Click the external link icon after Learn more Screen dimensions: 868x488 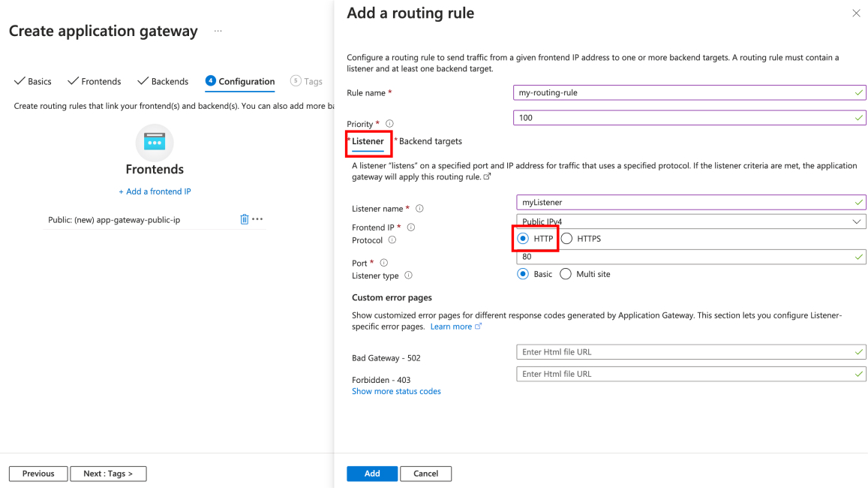pyautogui.click(x=478, y=326)
